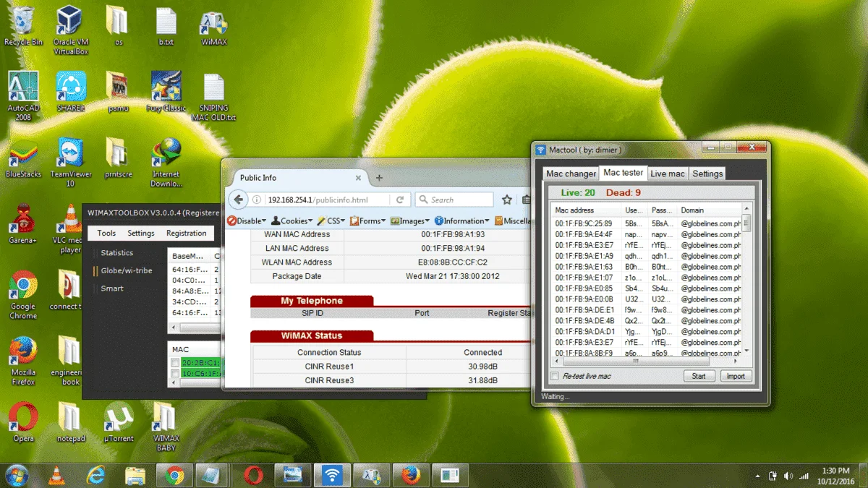Expand the Disable dropdown in Web Developer toolbar
The width and height of the screenshot is (868, 488).
247,221
